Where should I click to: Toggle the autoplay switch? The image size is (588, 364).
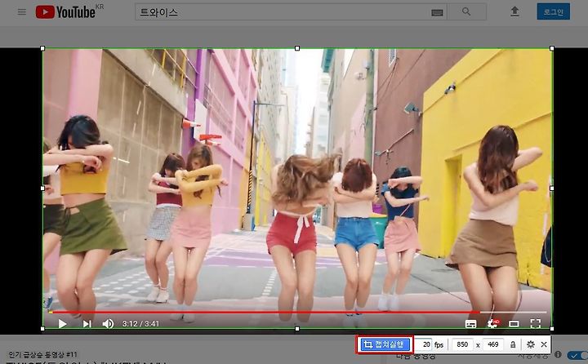(x=577, y=355)
